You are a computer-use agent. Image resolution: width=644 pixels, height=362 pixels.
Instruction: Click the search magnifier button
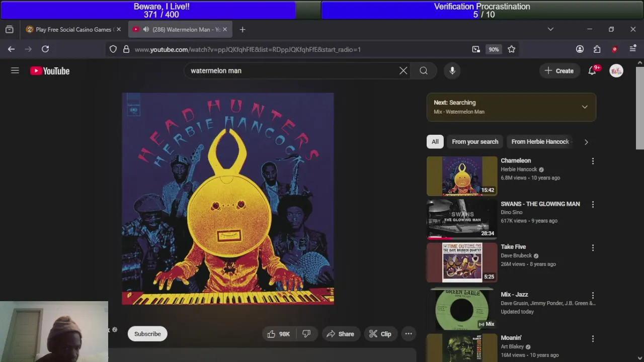pyautogui.click(x=424, y=71)
